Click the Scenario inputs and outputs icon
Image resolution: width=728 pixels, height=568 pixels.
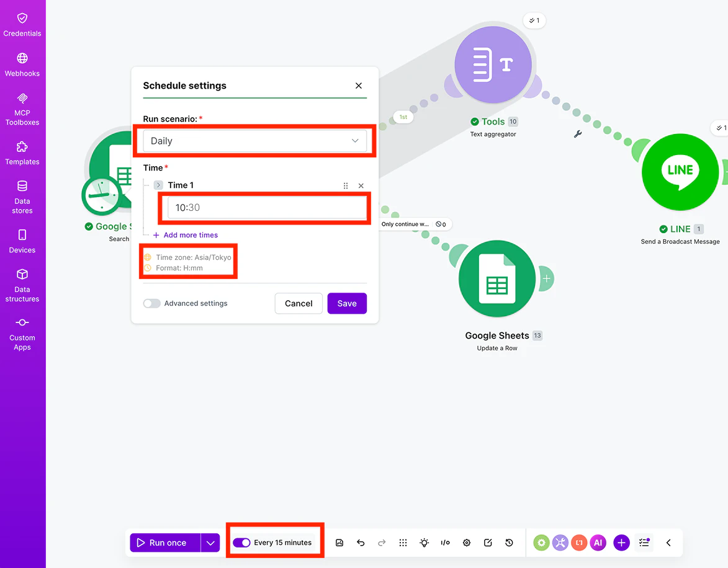click(445, 543)
